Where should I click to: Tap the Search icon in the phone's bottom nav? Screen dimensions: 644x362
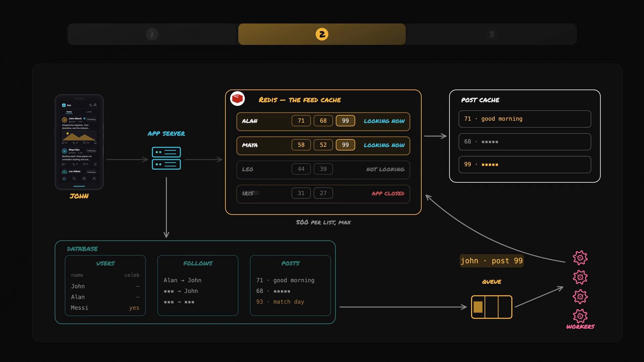click(74, 179)
